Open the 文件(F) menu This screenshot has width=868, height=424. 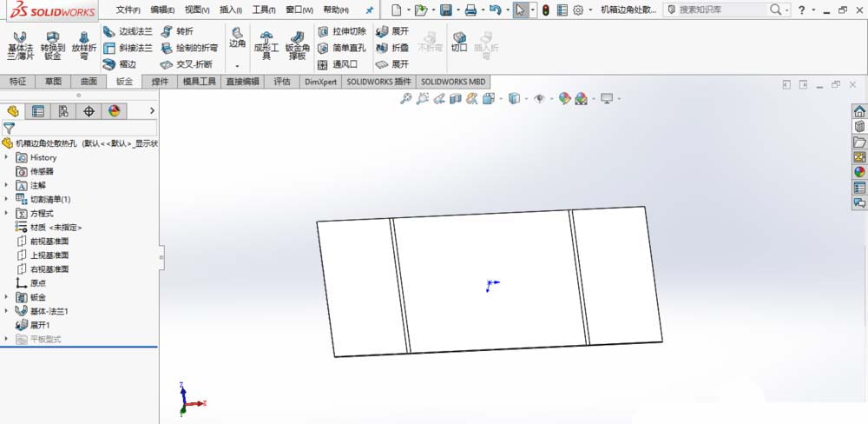128,10
